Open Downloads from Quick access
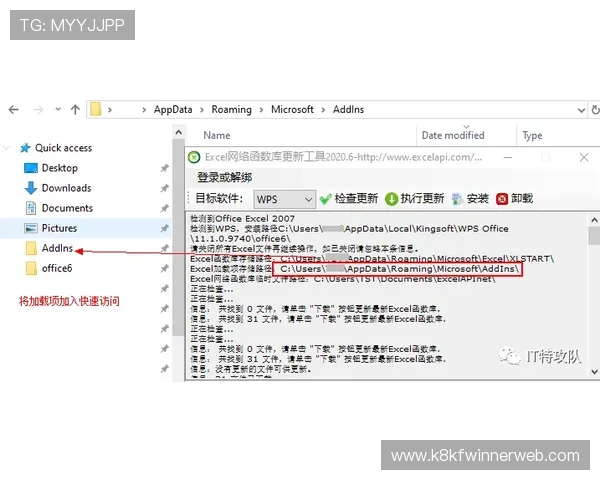The image size is (600, 480). [x=66, y=188]
